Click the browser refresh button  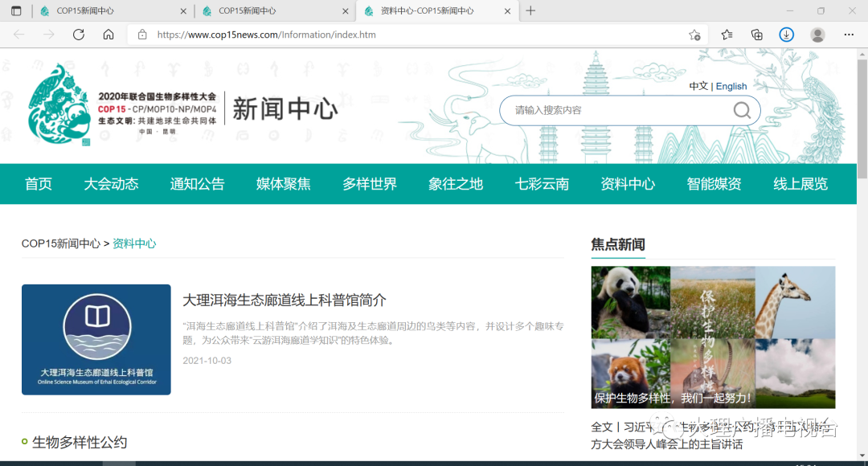click(79, 35)
